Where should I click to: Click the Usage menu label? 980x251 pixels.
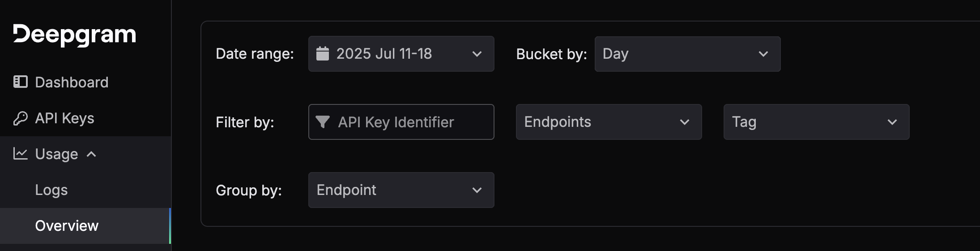(x=56, y=154)
